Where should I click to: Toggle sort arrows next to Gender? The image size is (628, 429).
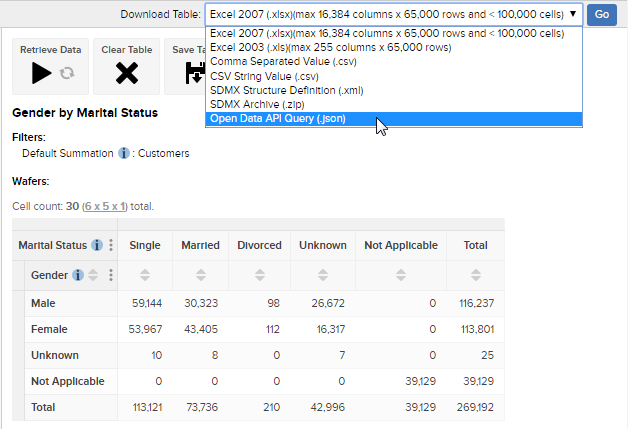(x=94, y=275)
